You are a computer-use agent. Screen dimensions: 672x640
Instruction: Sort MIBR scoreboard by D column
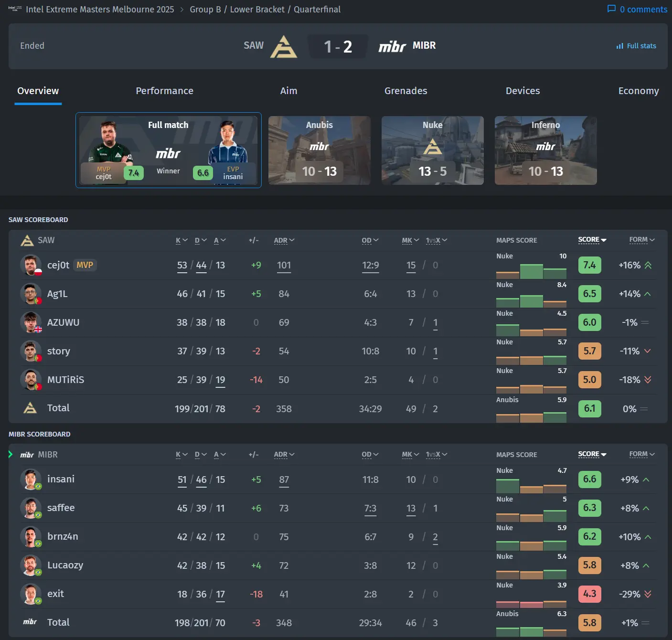click(x=201, y=455)
